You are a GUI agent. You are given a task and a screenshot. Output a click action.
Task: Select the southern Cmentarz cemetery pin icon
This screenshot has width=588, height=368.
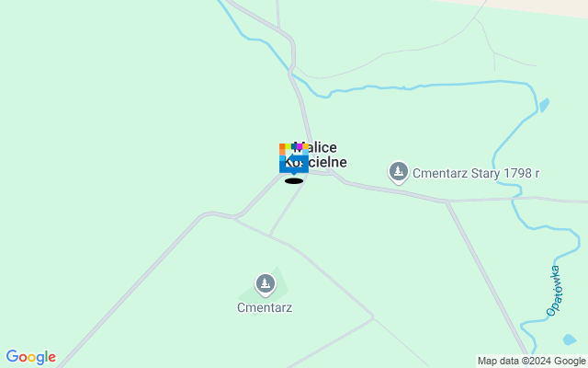266,284
